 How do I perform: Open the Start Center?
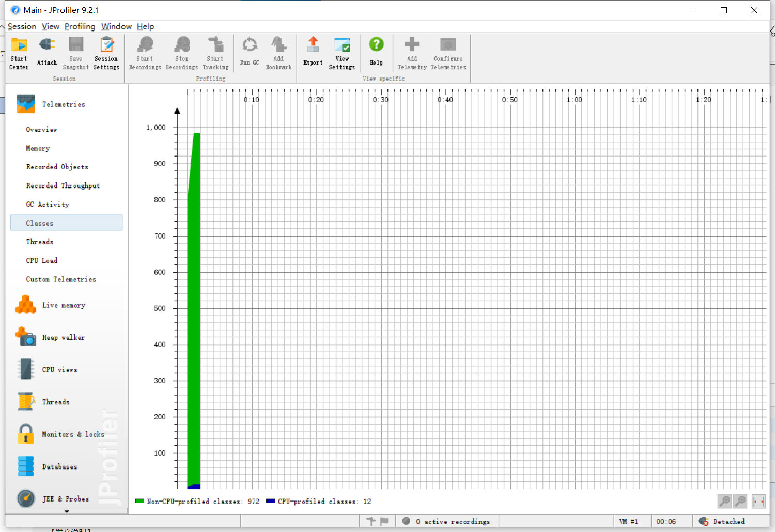coord(19,53)
